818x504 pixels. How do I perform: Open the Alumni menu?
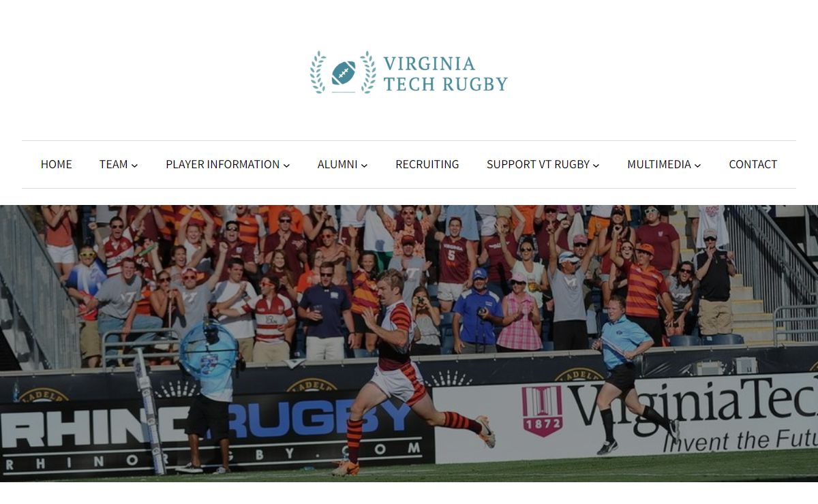tap(337, 164)
